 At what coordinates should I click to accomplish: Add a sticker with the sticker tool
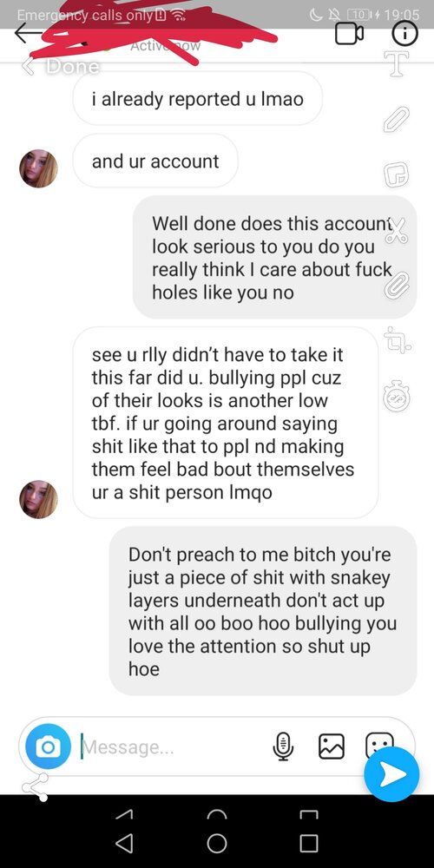point(397,175)
